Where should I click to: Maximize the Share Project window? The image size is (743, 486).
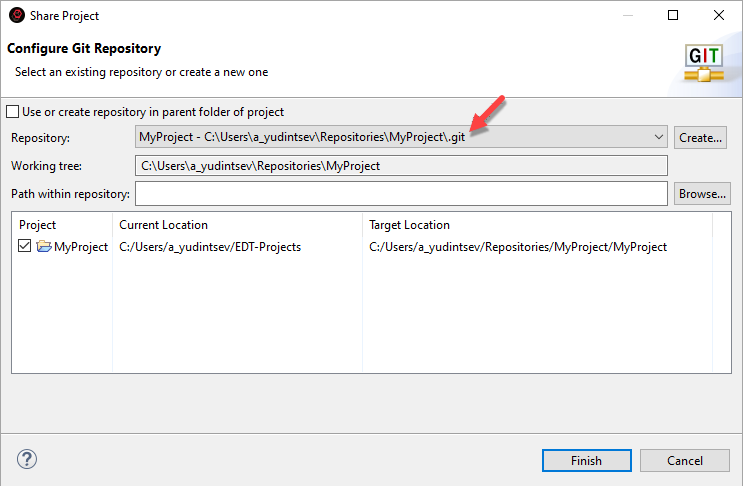click(673, 16)
